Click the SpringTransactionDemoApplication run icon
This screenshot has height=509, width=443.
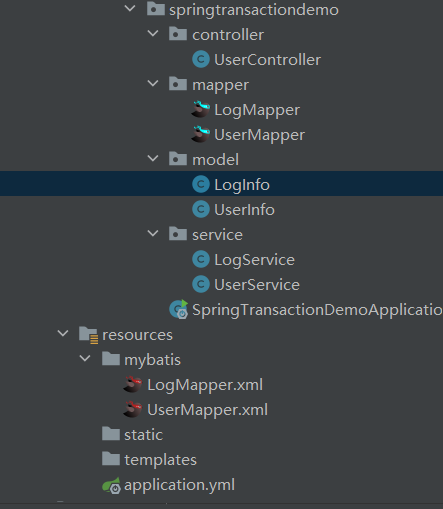coord(179,309)
